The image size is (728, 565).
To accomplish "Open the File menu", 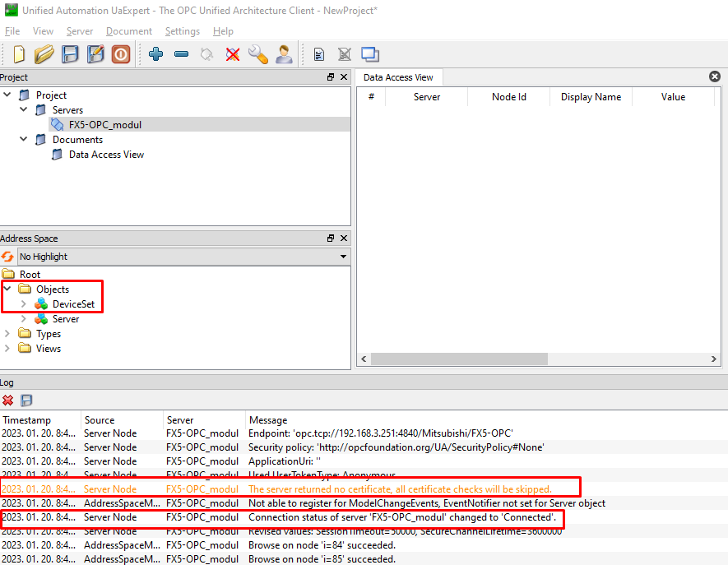I will 12,31.
